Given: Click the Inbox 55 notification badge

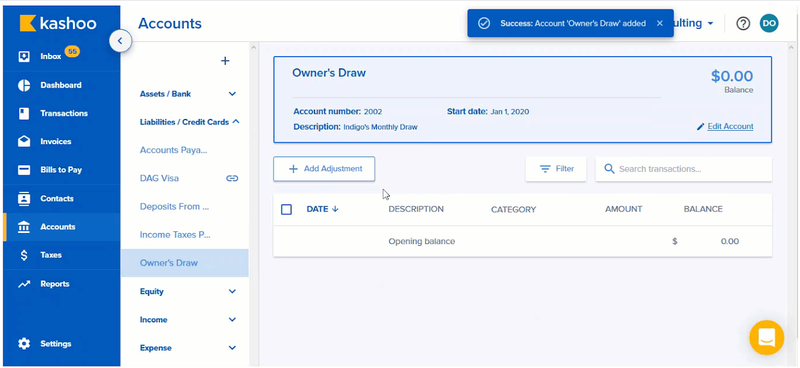Looking at the screenshot, I should 72,52.
